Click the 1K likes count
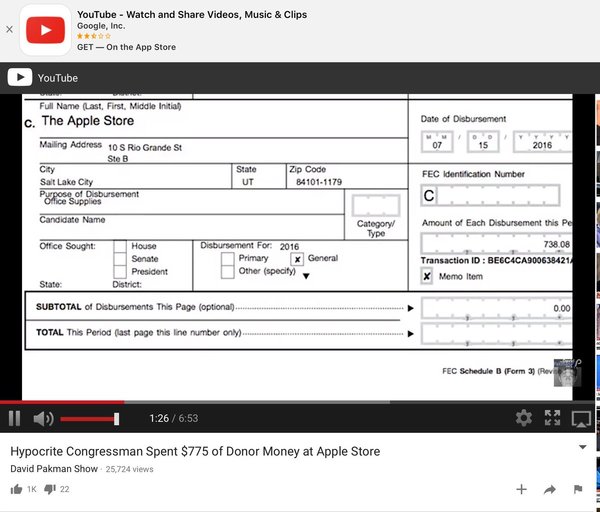The image size is (600, 512). tap(32, 489)
